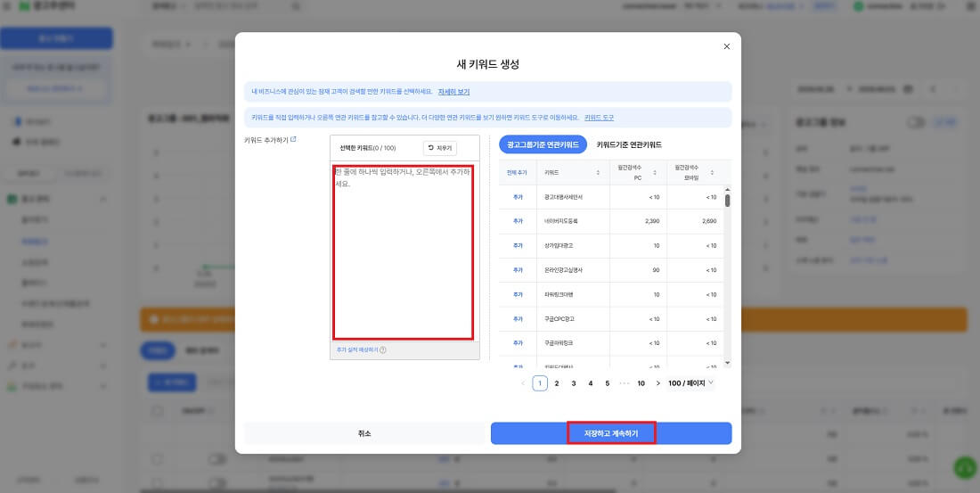Click the 온라인광고실행사 keyword cell

tap(573, 270)
